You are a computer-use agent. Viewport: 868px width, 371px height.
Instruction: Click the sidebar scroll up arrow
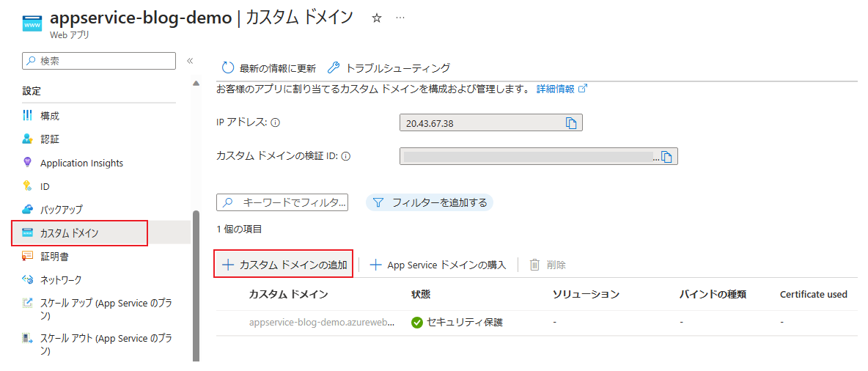[196, 84]
